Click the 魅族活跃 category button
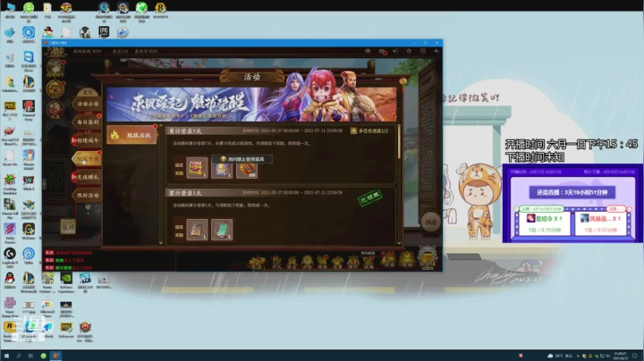This screenshot has width=644, height=361. coord(131,135)
